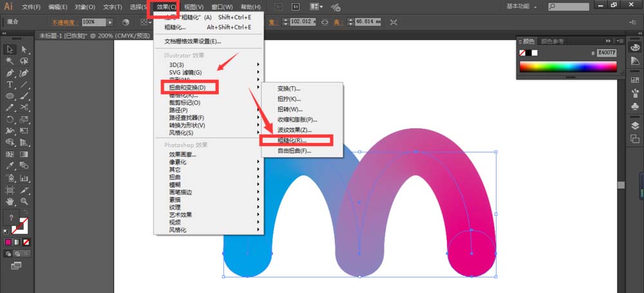Set paint mode to None in toolbox

point(26,243)
